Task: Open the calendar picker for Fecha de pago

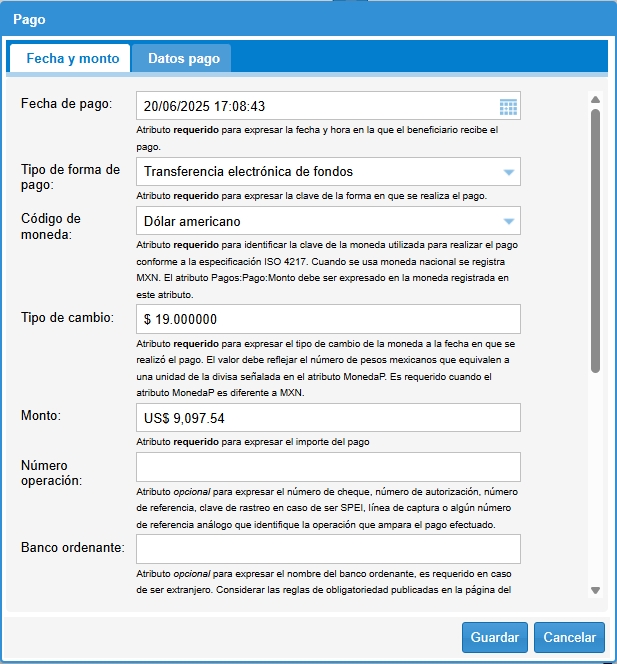Action: [x=508, y=106]
